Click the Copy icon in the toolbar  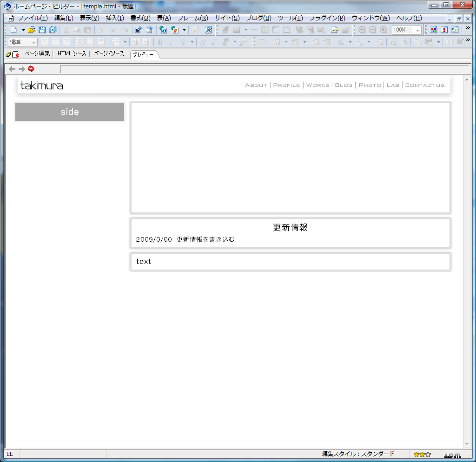[x=77, y=30]
